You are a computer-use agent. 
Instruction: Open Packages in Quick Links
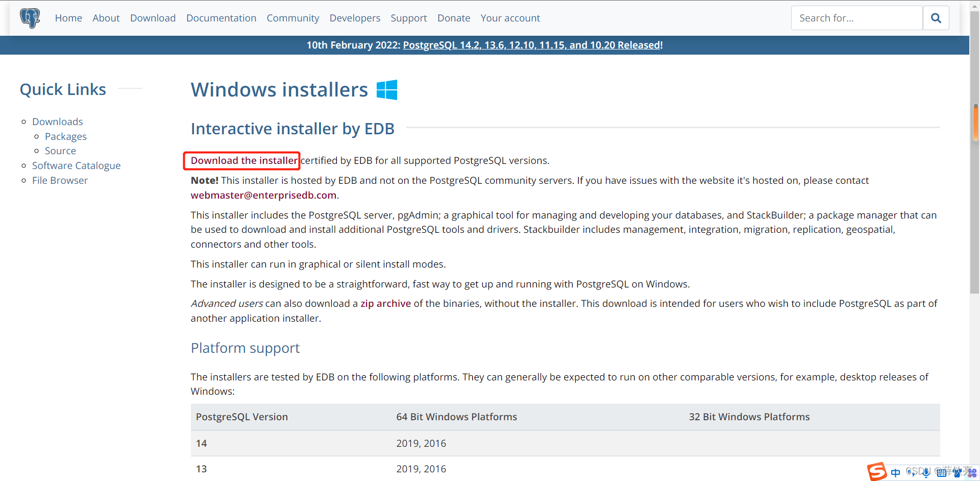tap(66, 136)
